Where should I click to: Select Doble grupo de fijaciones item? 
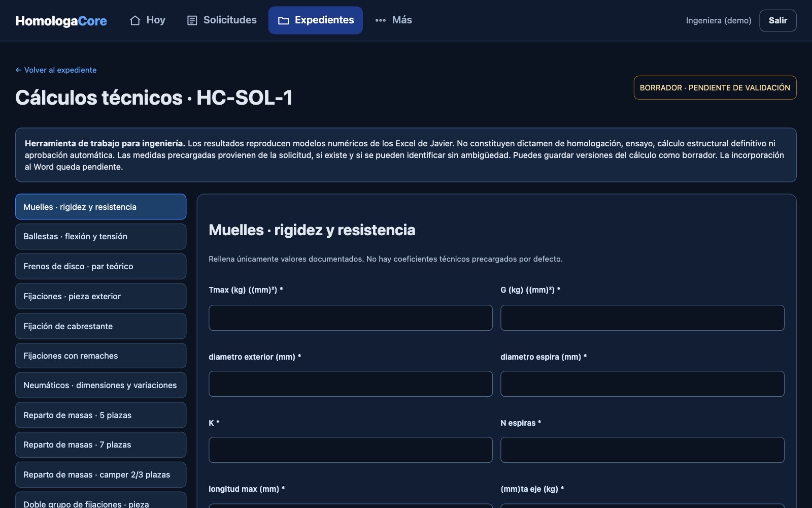(x=100, y=501)
